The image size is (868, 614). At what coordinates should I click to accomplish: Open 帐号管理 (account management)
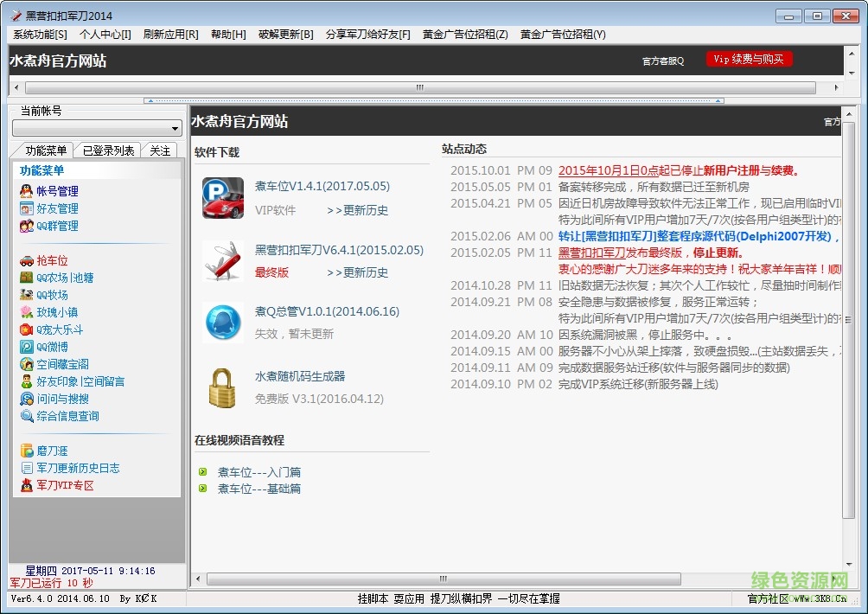[55, 191]
